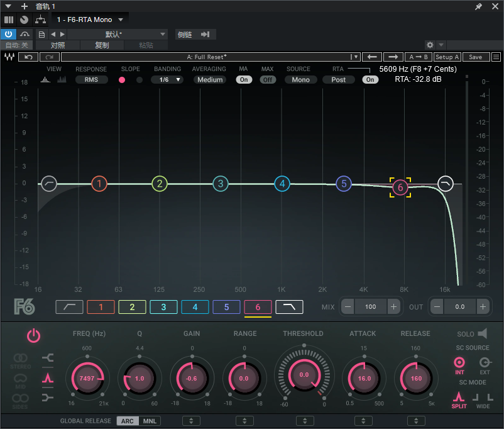Select the filled RTA view icon
Screen dimensions: 504x429
coord(62,79)
